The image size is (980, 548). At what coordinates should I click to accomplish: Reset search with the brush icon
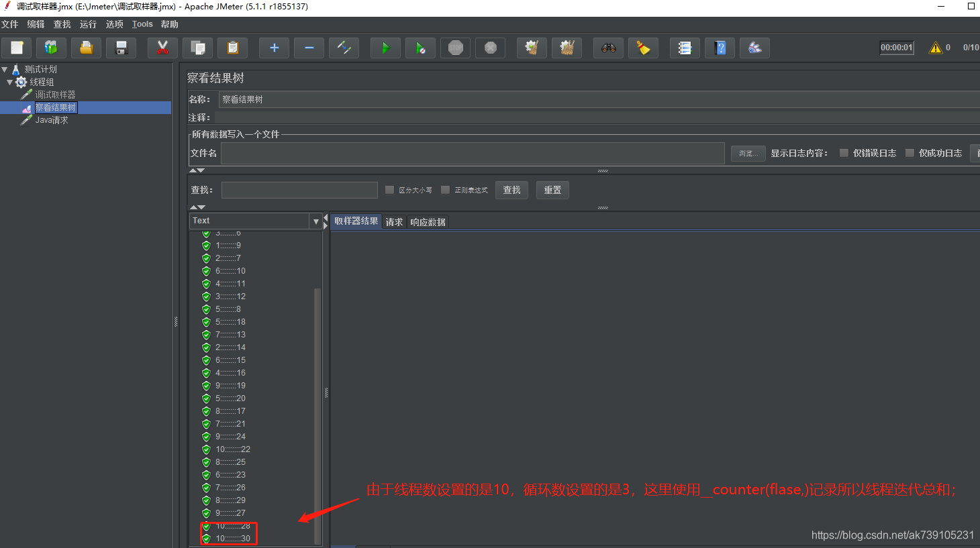coord(643,48)
